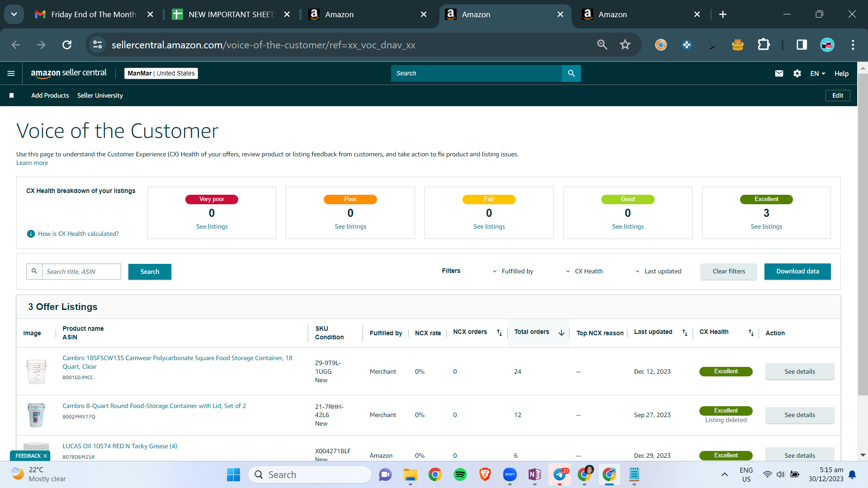Open Cambro 8-Quart Round Food-Storage product link

coord(154,406)
